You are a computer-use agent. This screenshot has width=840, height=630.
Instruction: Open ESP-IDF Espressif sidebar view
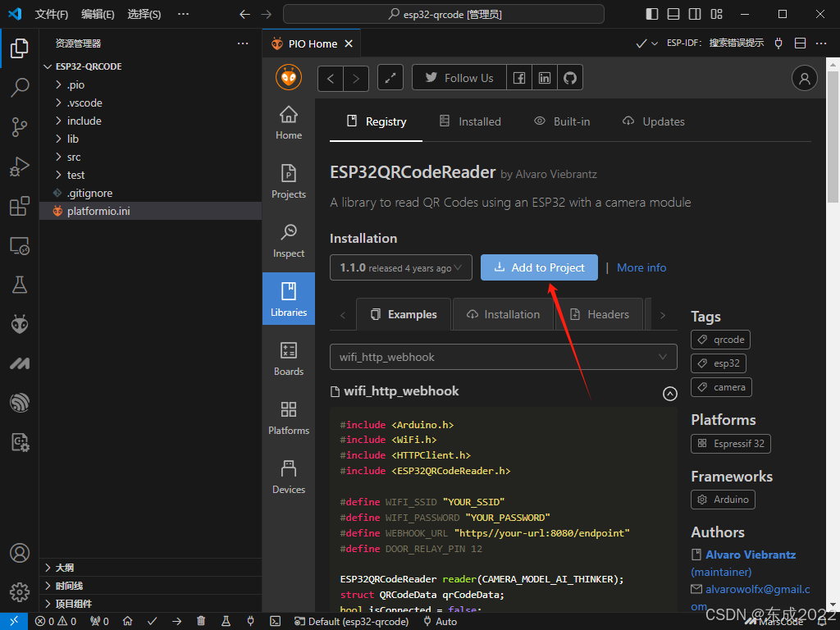click(x=20, y=403)
